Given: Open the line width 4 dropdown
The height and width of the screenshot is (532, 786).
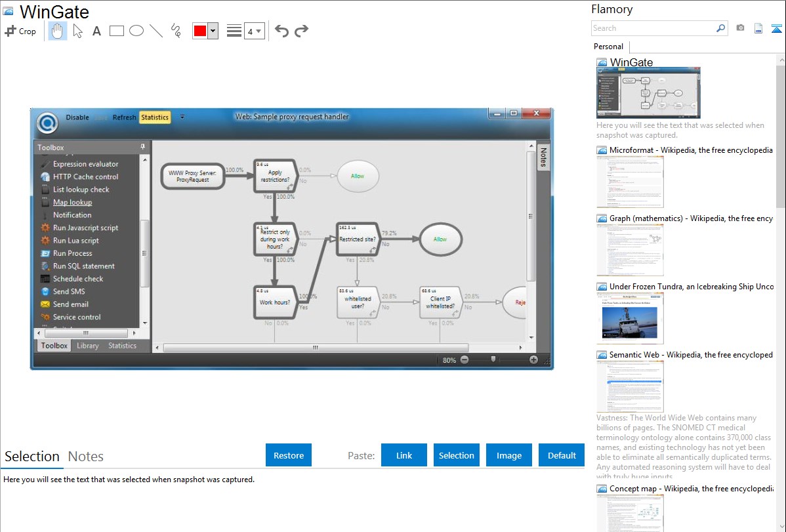Looking at the screenshot, I should tap(255, 31).
